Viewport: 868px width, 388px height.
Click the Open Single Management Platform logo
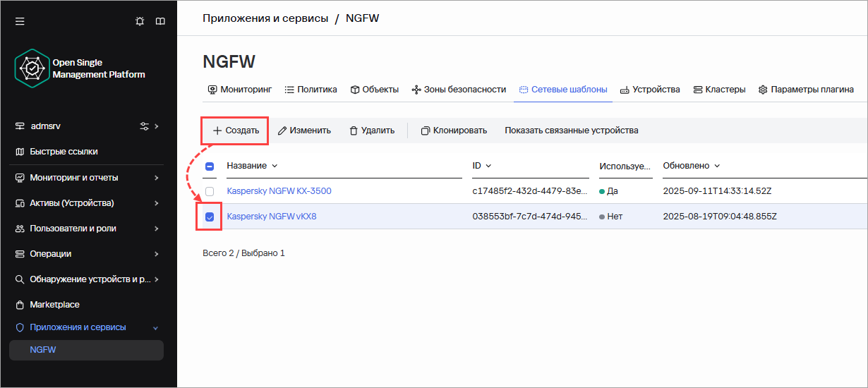point(32,68)
